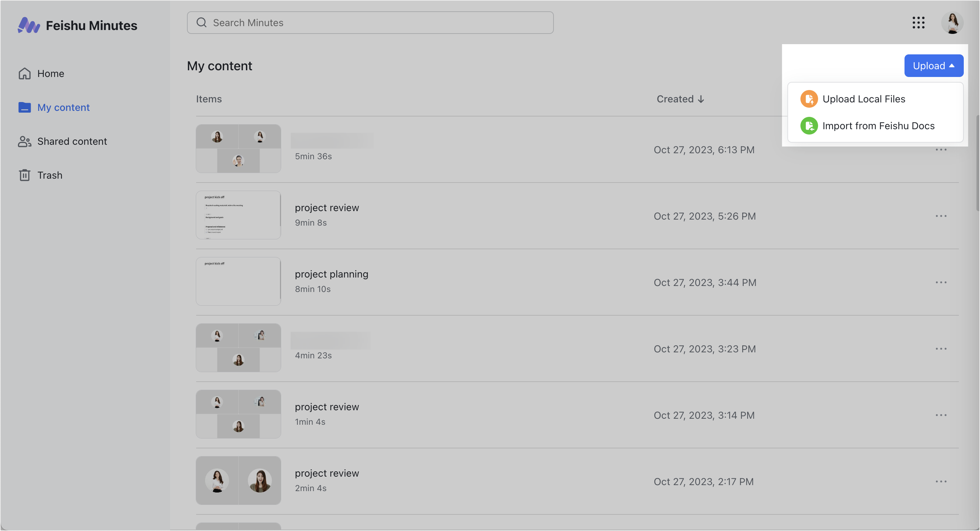980x531 pixels.
Task: Choose Import from Feishu Docs option
Action: pos(878,126)
